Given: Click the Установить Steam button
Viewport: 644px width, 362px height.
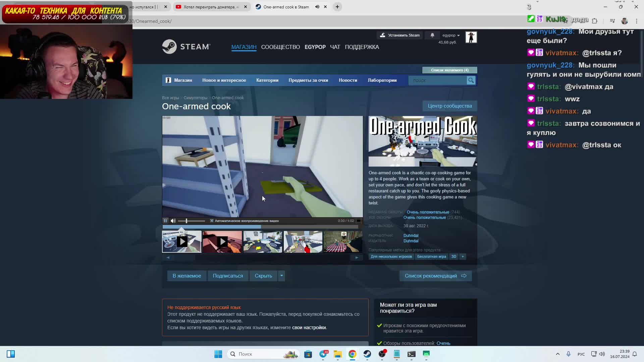Looking at the screenshot, I should (400, 35).
